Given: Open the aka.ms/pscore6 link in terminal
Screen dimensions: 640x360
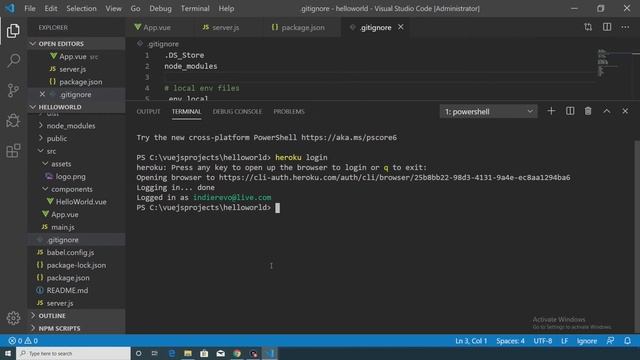Looking at the screenshot, I should tap(349, 138).
